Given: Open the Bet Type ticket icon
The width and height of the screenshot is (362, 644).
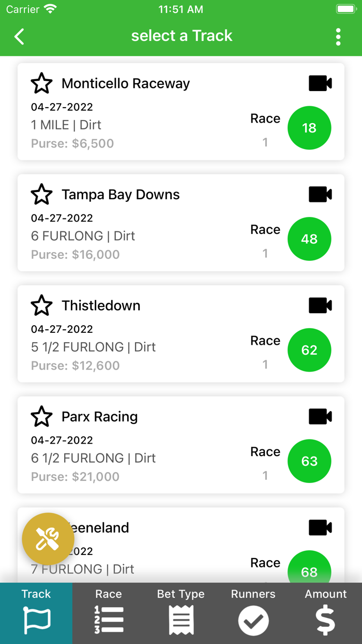Looking at the screenshot, I should (x=181, y=620).
